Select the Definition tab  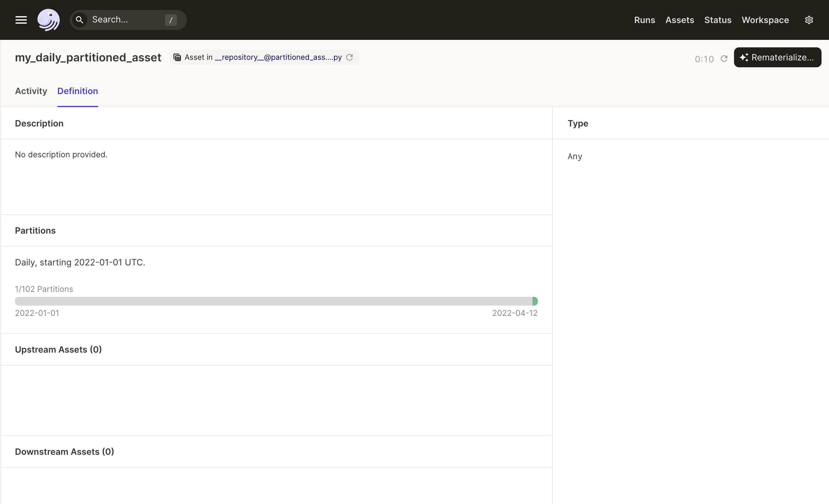(77, 91)
